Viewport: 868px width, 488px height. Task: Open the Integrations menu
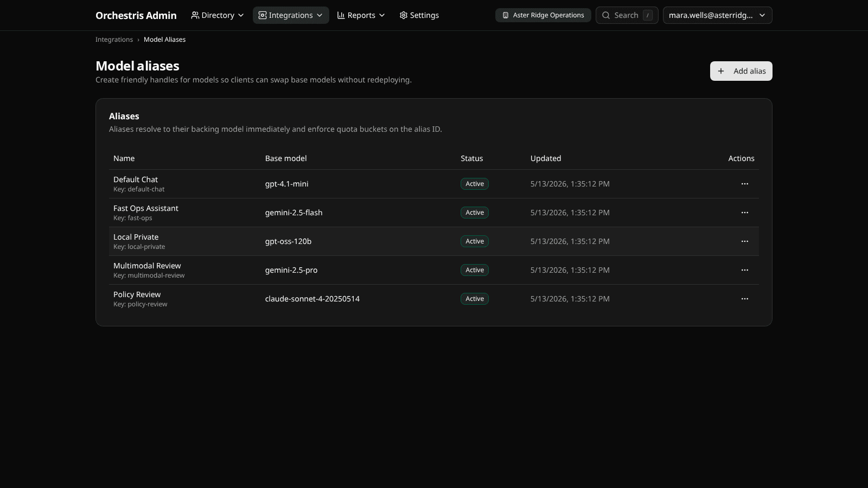coord(291,15)
